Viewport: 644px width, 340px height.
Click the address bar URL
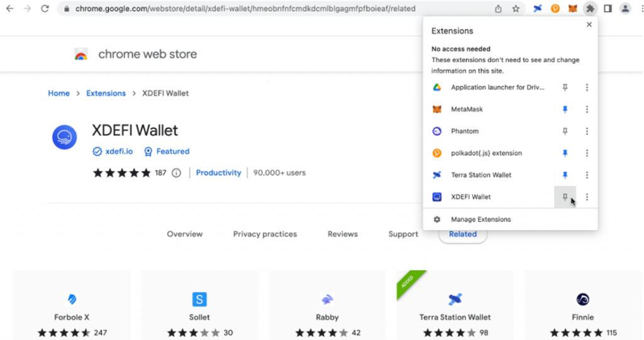click(245, 9)
